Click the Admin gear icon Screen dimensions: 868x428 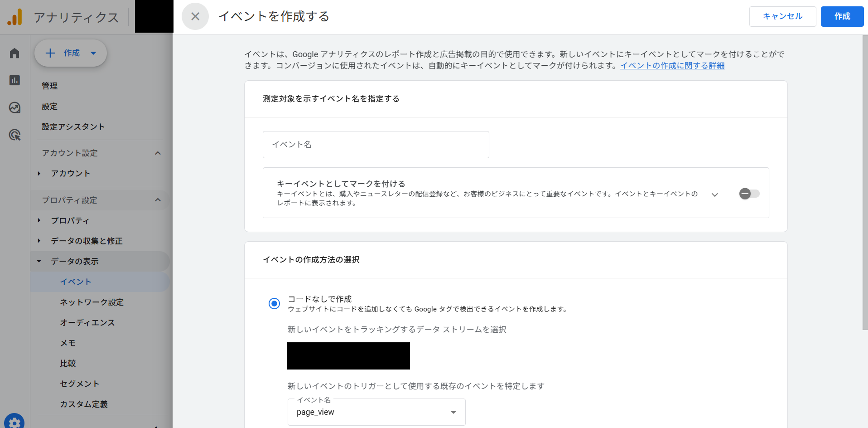14,422
